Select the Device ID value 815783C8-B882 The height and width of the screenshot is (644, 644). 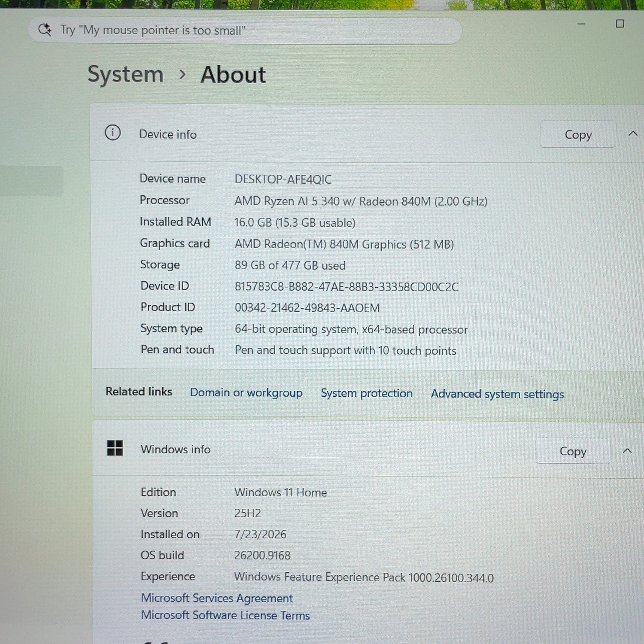pyautogui.click(x=346, y=287)
